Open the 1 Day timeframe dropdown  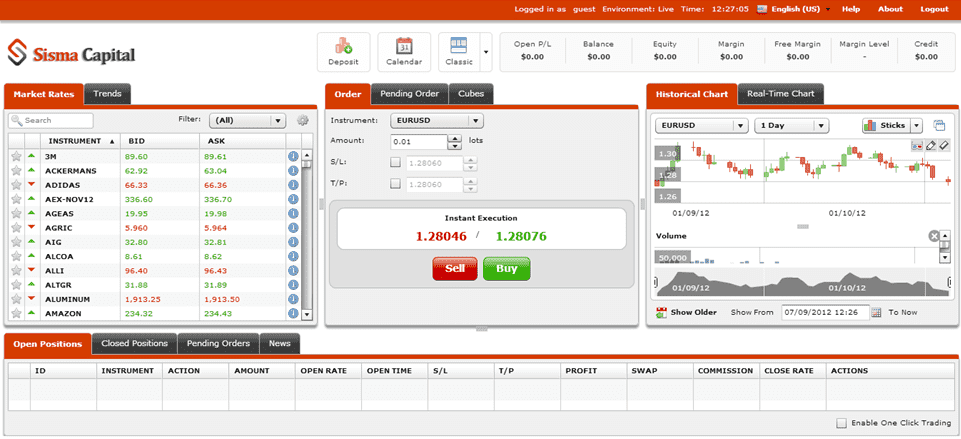[792, 125]
